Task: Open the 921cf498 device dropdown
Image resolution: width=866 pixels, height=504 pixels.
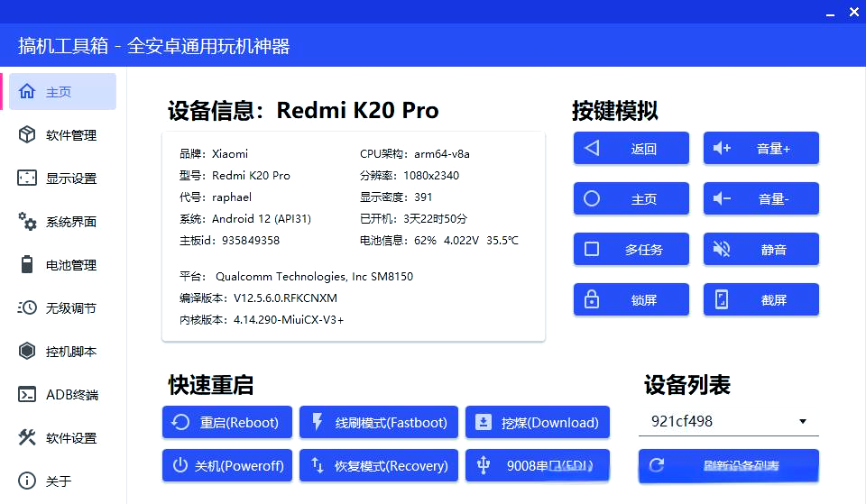Action: pyautogui.click(x=729, y=421)
